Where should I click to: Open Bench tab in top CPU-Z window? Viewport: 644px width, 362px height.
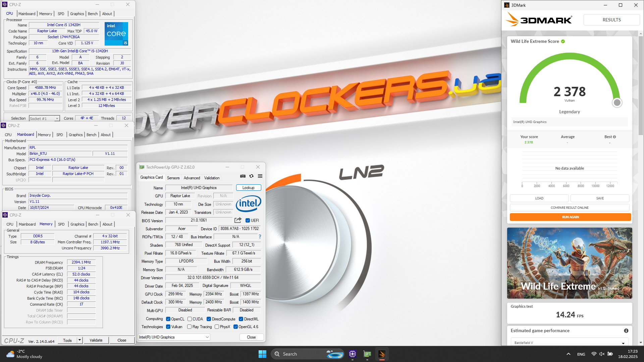(x=93, y=14)
